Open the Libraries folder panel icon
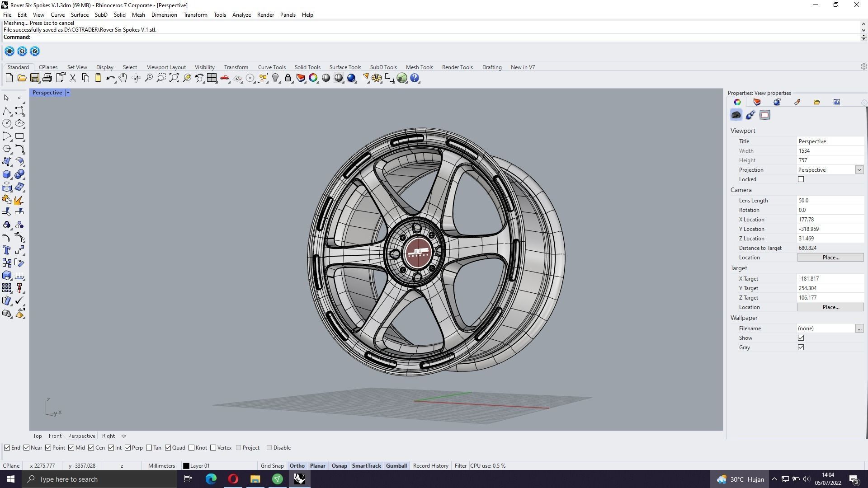The width and height of the screenshot is (868, 488). coord(816,102)
